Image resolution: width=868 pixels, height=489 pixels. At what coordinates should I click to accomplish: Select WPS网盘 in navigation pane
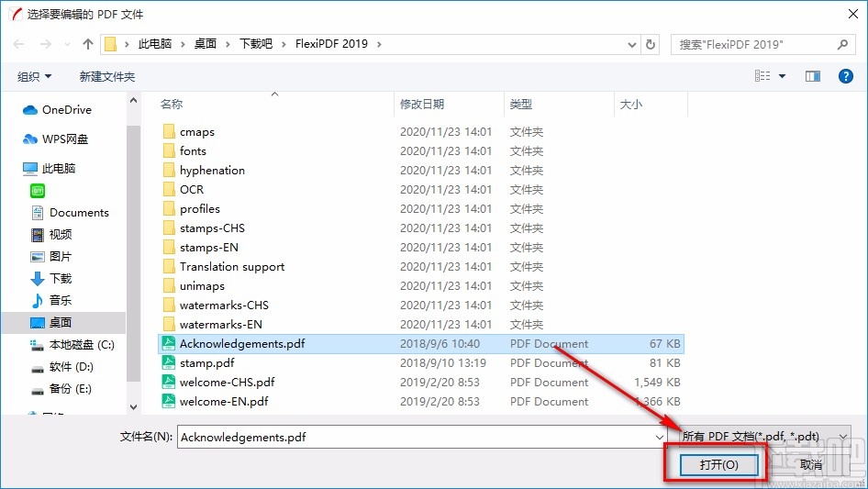pyautogui.click(x=55, y=139)
